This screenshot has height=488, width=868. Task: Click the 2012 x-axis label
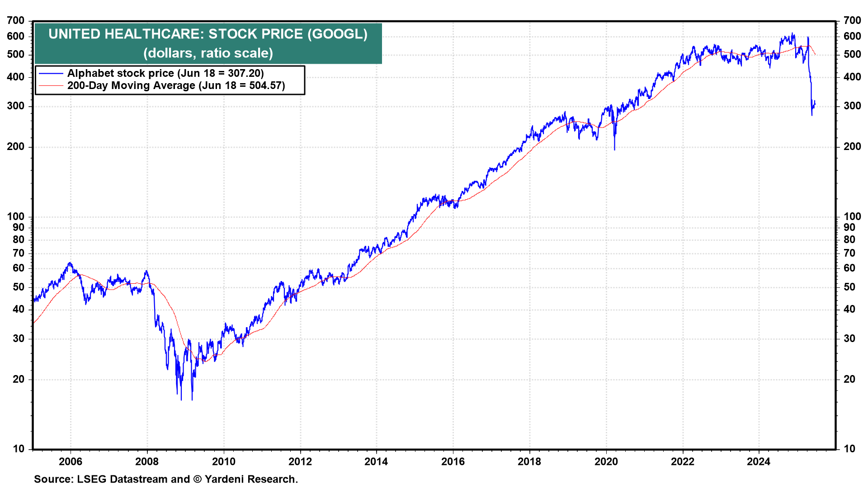[300, 461]
